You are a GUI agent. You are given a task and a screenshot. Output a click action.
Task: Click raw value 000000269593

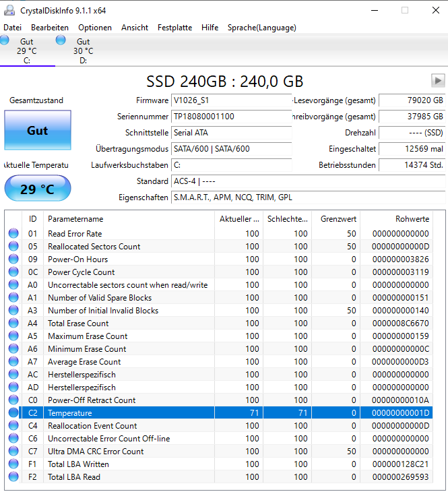click(x=400, y=477)
